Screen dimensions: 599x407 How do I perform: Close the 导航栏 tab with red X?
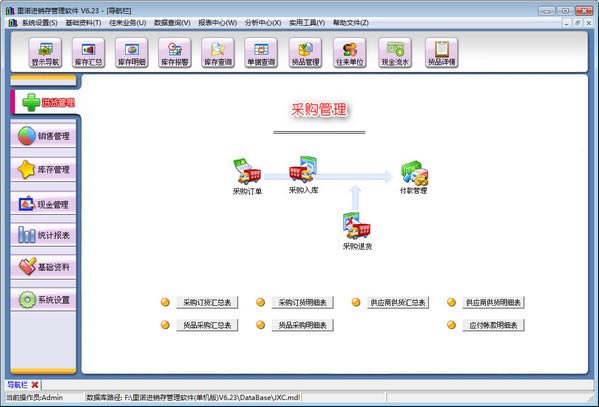pyautogui.click(x=35, y=384)
